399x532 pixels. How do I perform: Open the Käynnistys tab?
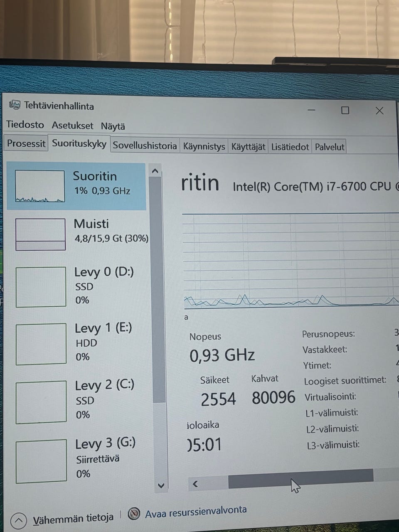[x=204, y=147]
